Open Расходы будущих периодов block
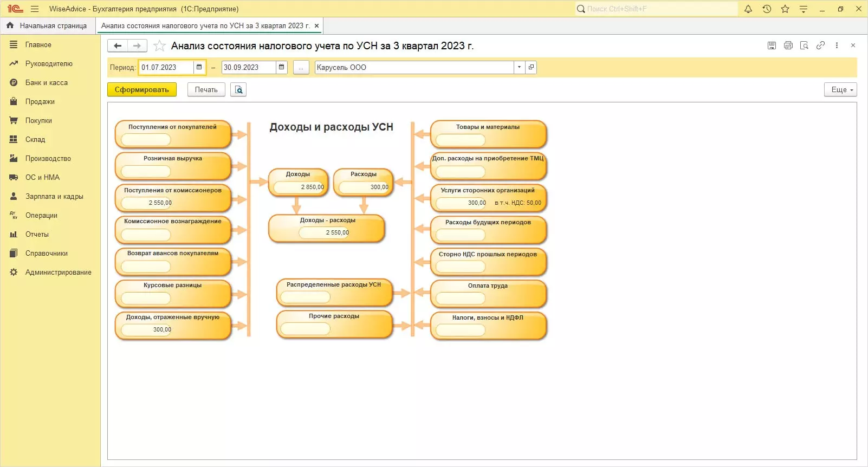868x467 pixels. [x=488, y=229]
